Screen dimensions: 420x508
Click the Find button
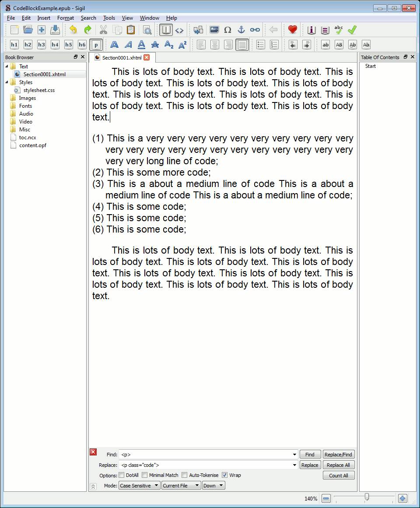click(310, 455)
